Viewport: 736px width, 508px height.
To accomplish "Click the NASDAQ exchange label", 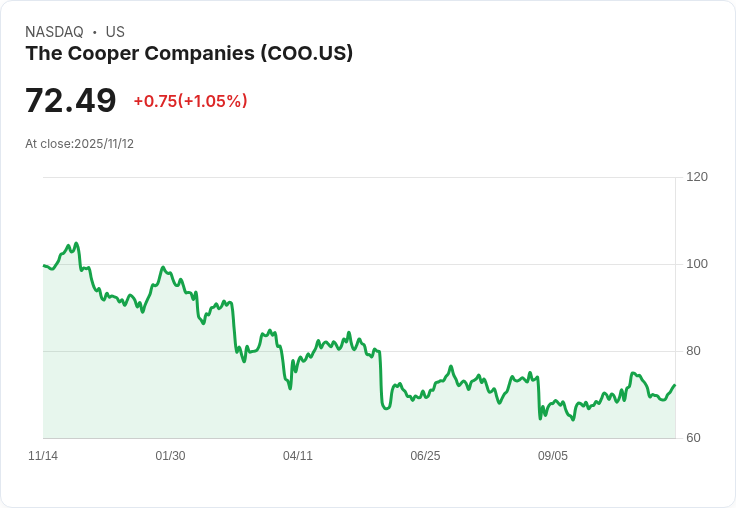I will coord(54,32).
